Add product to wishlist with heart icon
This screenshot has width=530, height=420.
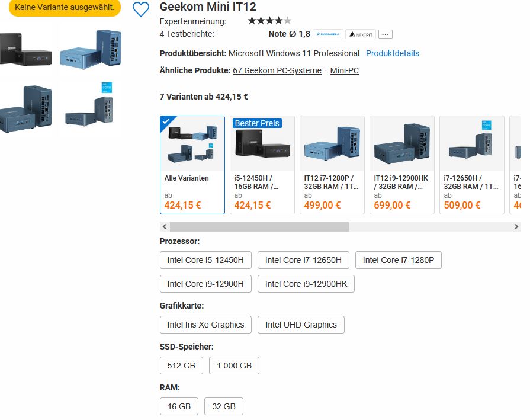pos(140,9)
